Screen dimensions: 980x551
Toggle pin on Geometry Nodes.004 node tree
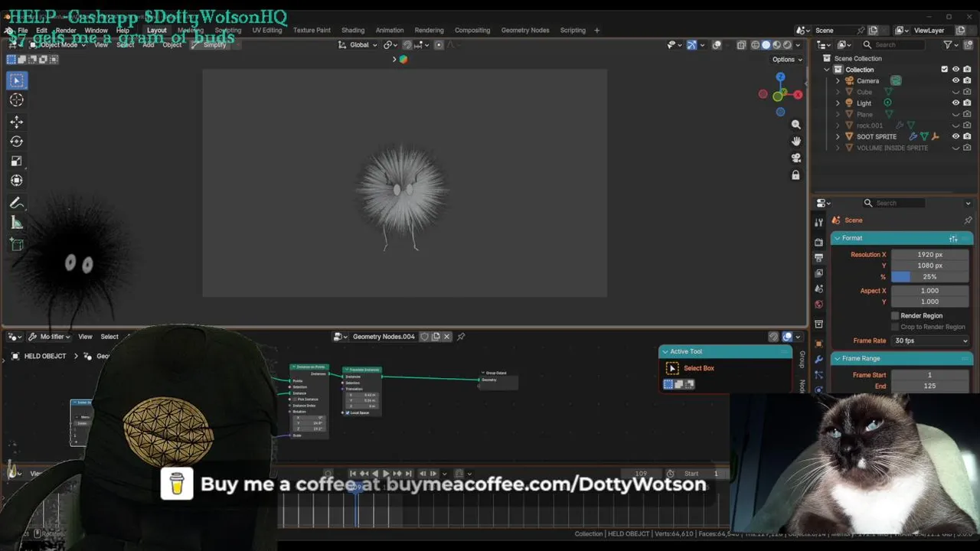click(x=461, y=337)
